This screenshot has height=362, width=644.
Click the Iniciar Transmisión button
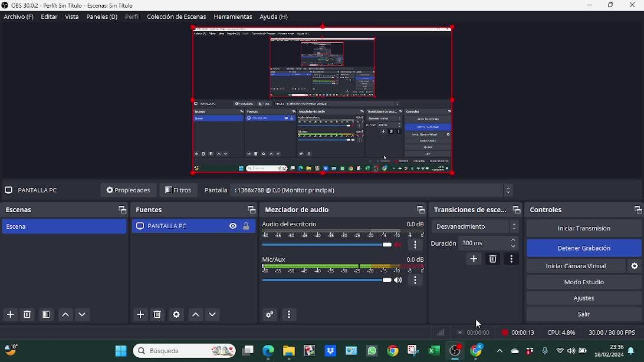pyautogui.click(x=583, y=228)
